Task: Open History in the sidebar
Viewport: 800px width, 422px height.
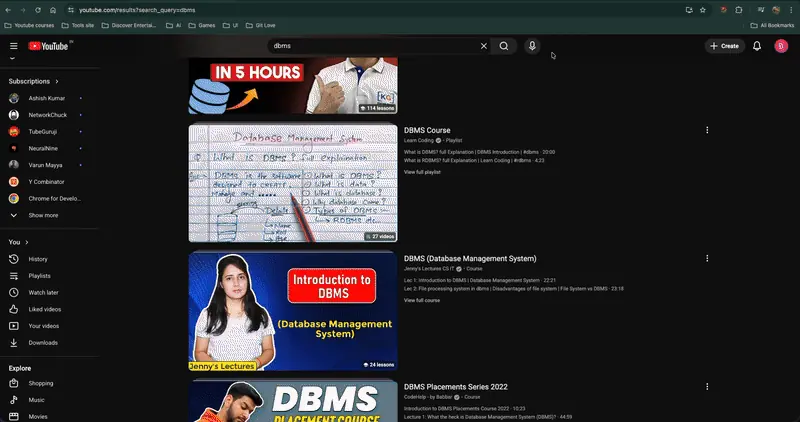Action: tap(38, 259)
